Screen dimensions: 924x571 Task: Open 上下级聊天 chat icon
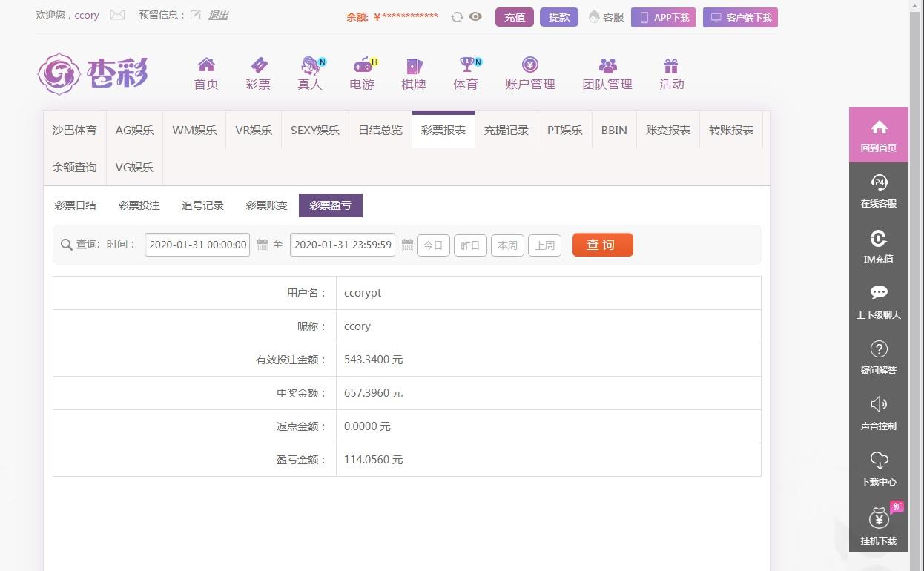879,293
